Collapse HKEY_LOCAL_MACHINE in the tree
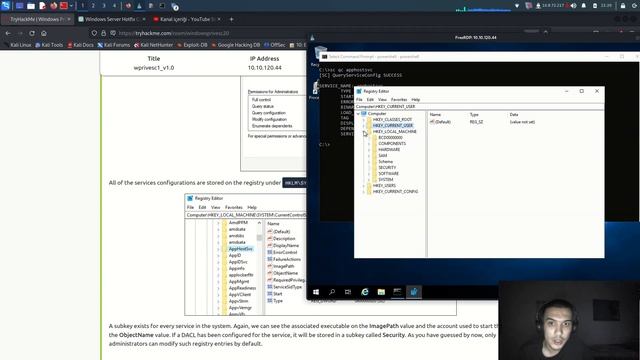 click(x=364, y=131)
